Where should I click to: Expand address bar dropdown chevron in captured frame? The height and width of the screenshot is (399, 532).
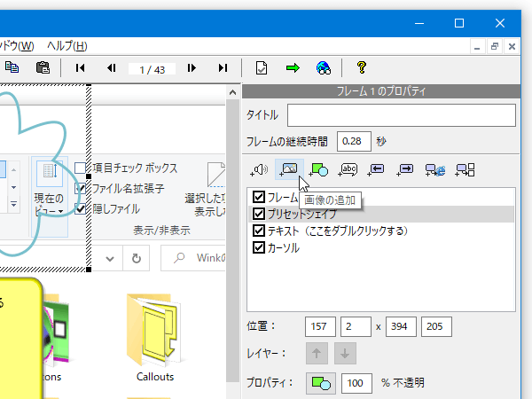[x=110, y=259]
